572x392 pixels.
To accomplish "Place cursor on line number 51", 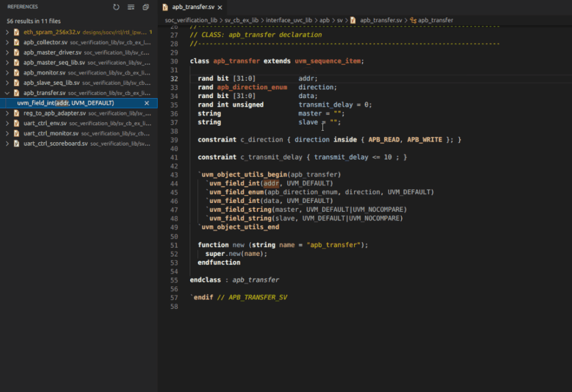I will 174,245.
